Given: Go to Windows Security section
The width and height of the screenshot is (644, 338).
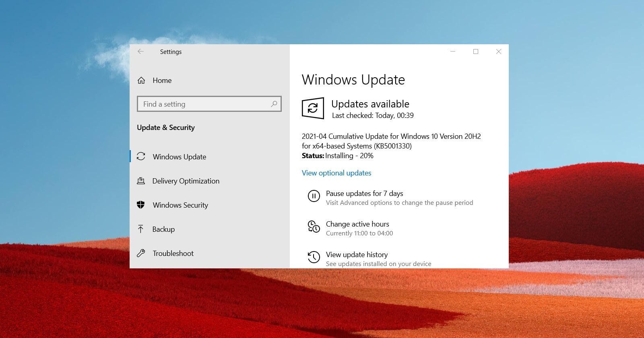Looking at the screenshot, I should click(x=180, y=205).
